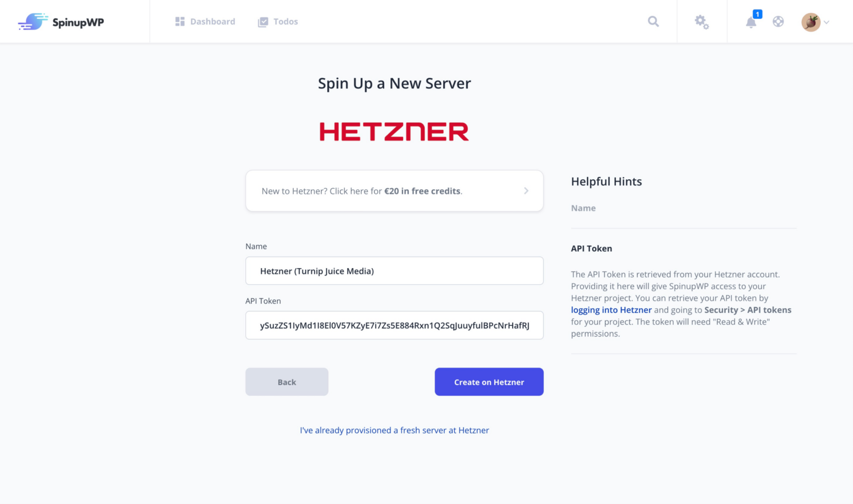Screen dimensions: 853x504
Task: Click the Back button
Action: point(287,382)
